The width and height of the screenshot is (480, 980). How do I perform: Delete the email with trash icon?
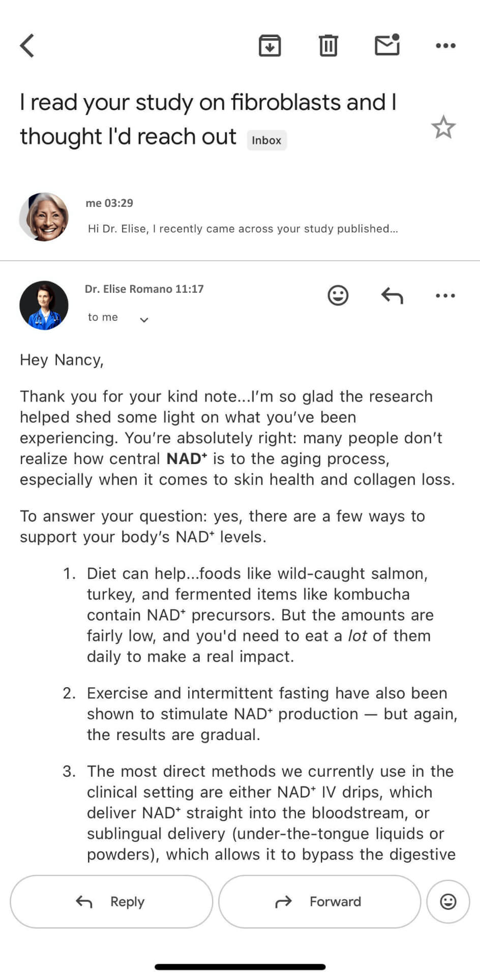328,45
